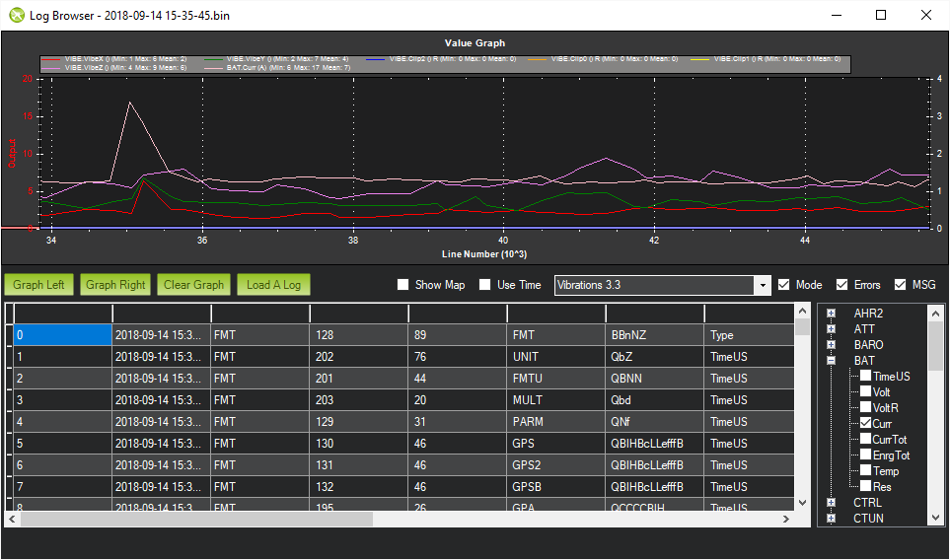Screen dimensions: 950x560
Task: Check the BAT Volt checkbox
Action: tap(866, 391)
